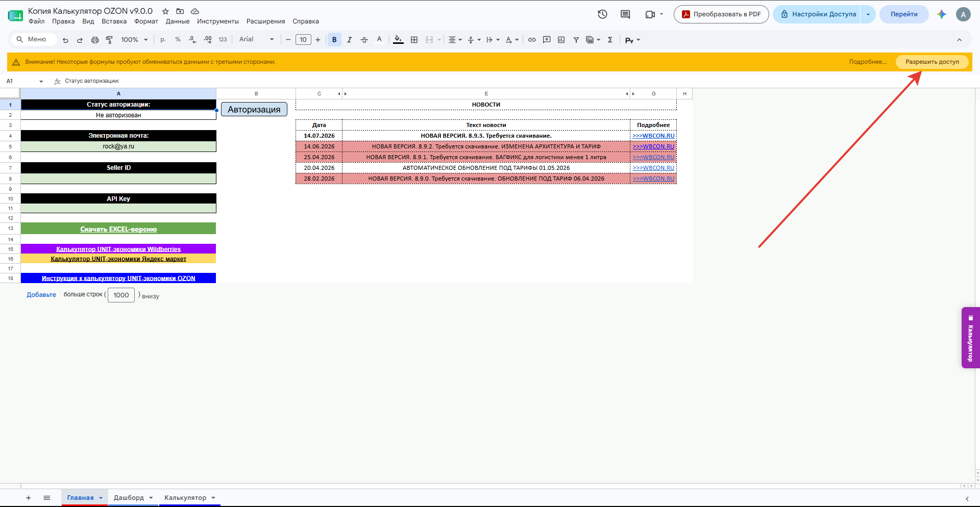Add a comment from the toolbar
This screenshot has height=507, width=980.
(x=547, y=40)
